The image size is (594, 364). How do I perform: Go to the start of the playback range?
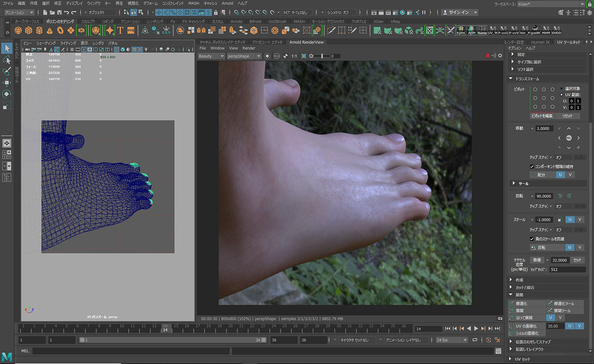(447, 328)
